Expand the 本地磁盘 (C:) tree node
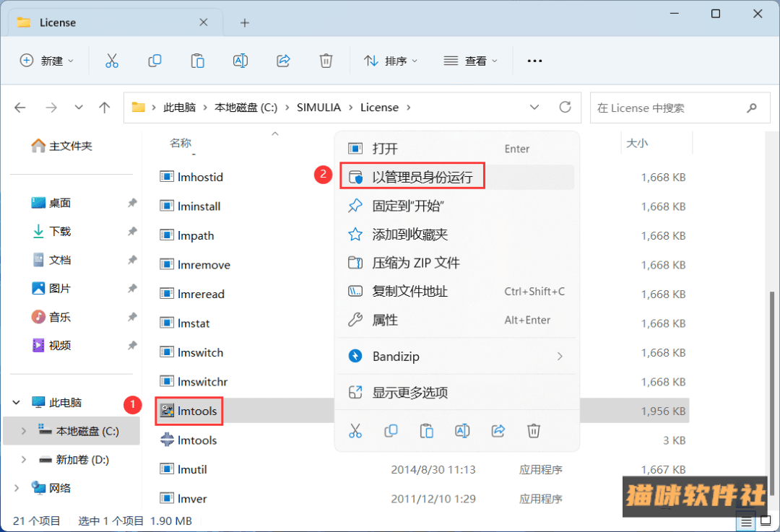The height and width of the screenshot is (532, 780). (23, 431)
